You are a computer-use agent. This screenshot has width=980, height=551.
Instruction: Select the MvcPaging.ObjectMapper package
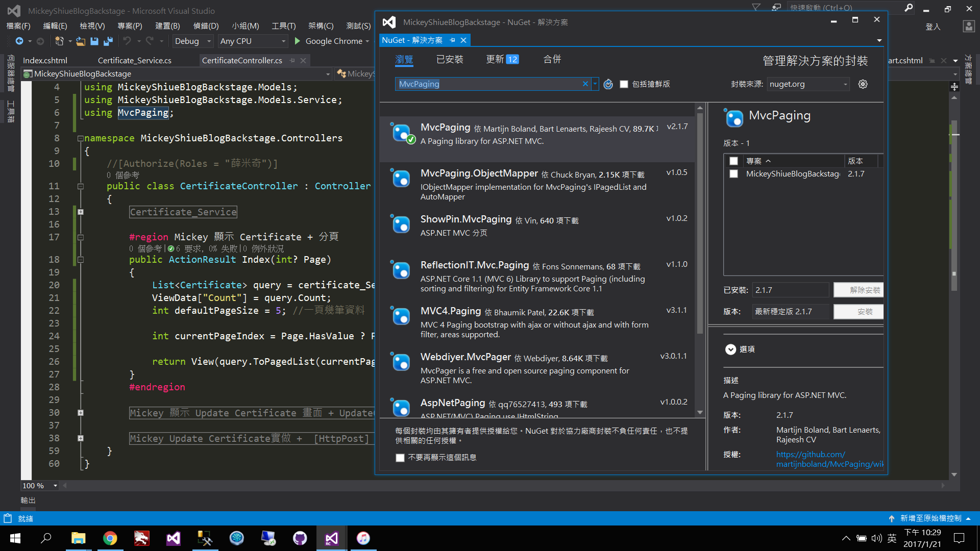tap(537, 185)
